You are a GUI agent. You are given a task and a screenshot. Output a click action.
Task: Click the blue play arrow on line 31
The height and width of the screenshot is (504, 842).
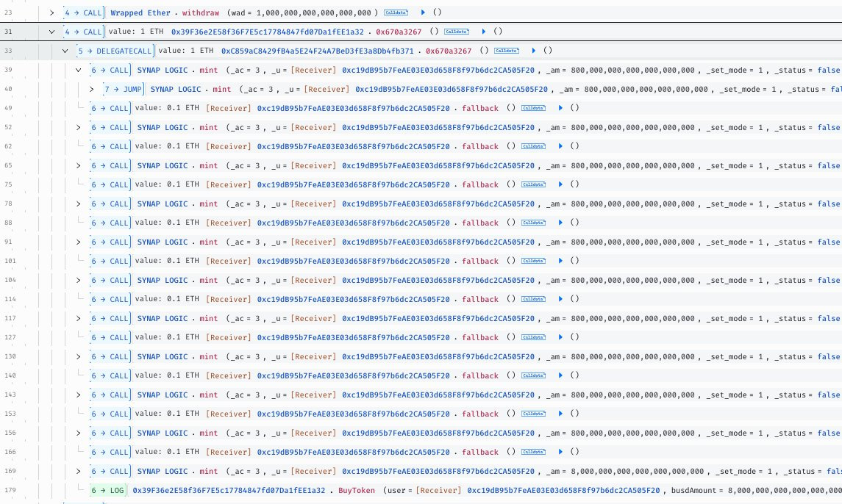483,32
